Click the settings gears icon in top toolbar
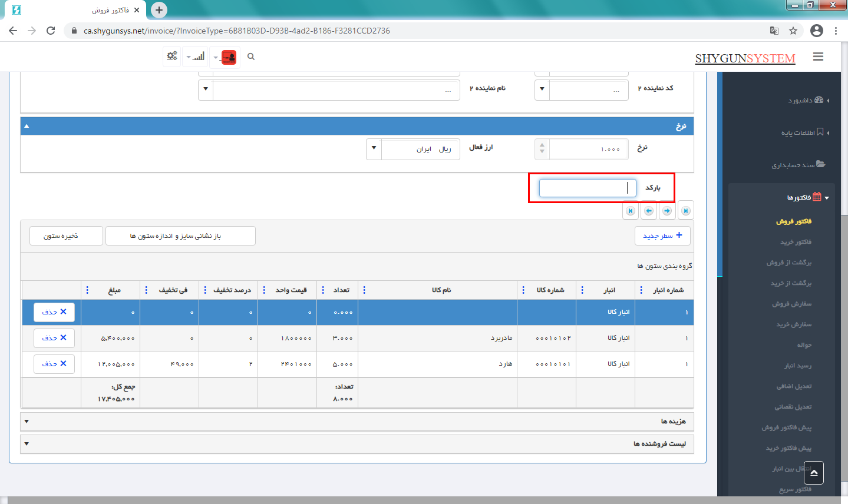The image size is (848, 504). tap(171, 57)
